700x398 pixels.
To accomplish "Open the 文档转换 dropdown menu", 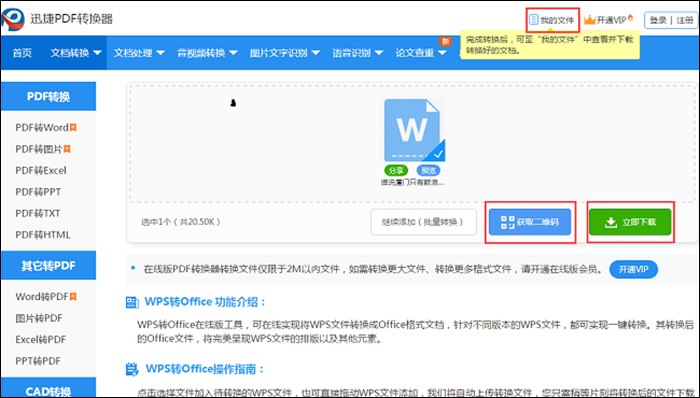I will pos(75,53).
